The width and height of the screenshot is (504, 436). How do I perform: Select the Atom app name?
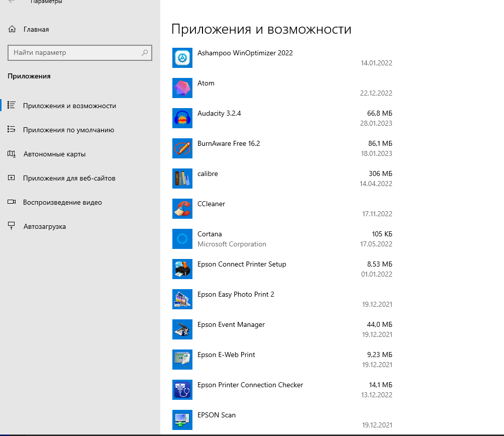click(206, 83)
